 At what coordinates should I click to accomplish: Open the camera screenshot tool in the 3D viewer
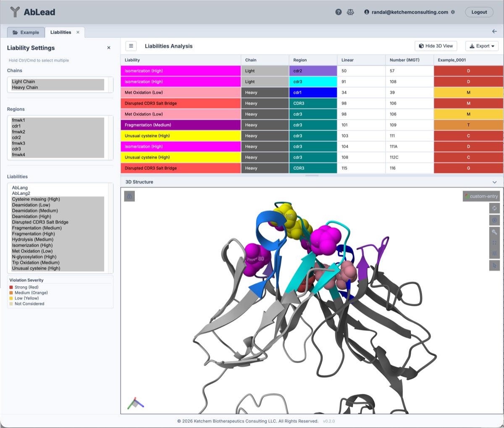(129, 196)
